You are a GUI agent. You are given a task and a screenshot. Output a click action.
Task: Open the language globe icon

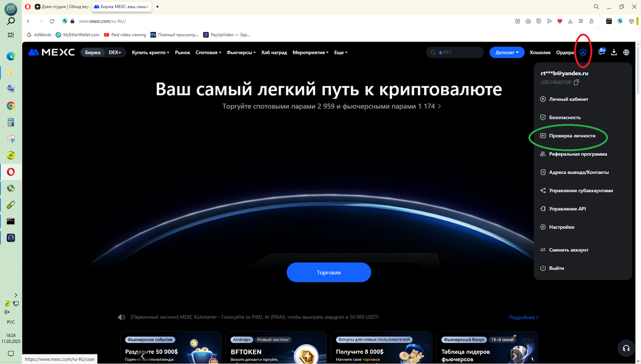[x=626, y=52]
